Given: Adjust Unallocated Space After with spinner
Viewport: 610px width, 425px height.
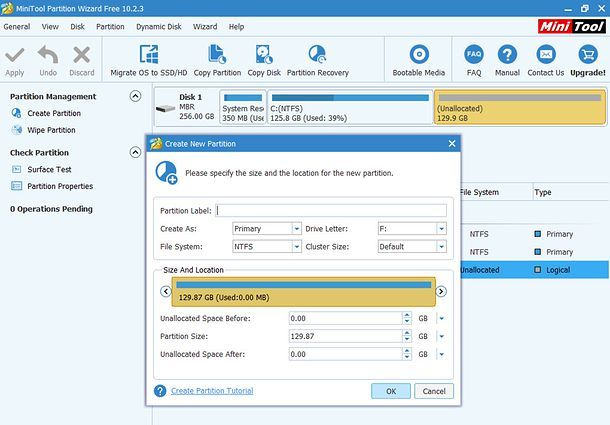Looking at the screenshot, I should [x=407, y=354].
